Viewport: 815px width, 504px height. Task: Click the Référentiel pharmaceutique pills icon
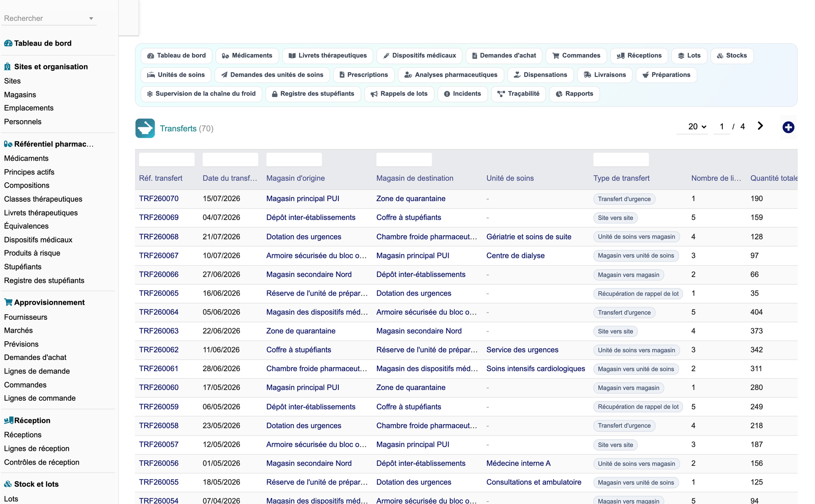coord(8,144)
